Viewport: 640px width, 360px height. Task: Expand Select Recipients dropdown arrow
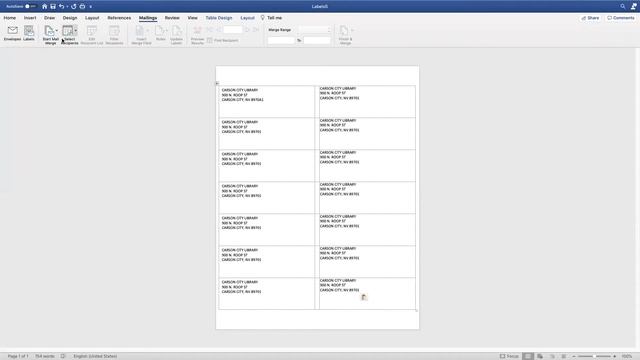(x=76, y=30)
